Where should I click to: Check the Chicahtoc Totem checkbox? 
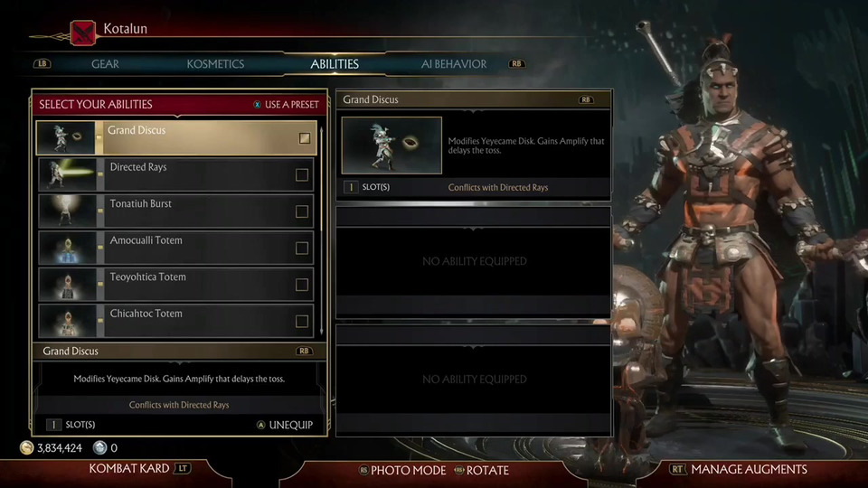(302, 321)
